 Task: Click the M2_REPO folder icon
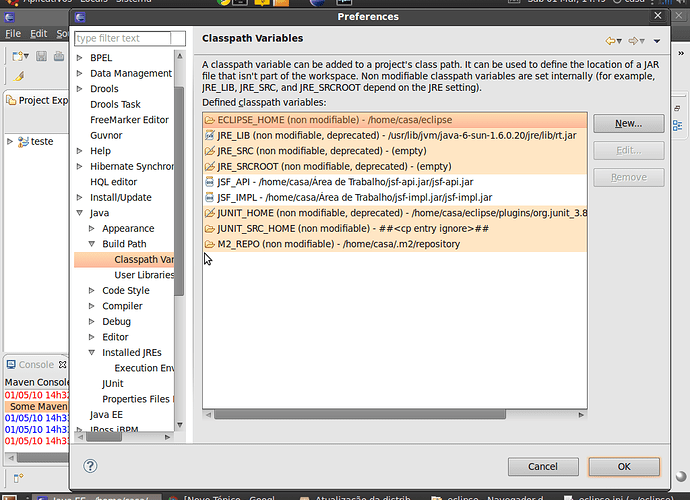point(210,244)
